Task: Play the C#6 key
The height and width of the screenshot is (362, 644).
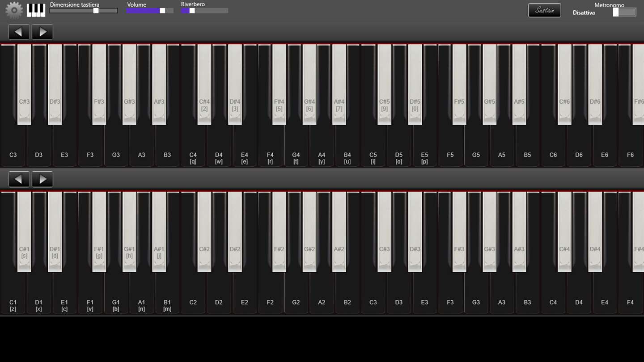Action: (x=564, y=84)
